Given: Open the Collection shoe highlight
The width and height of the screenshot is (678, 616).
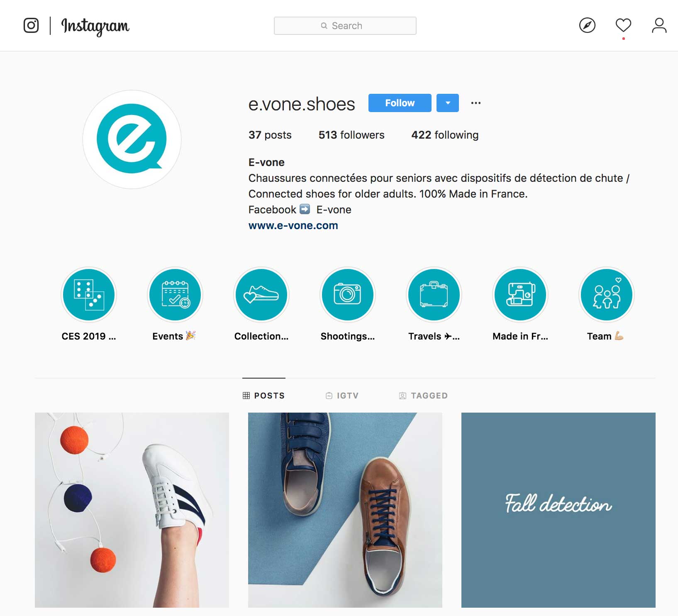Looking at the screenshot, I should [261, 295].
